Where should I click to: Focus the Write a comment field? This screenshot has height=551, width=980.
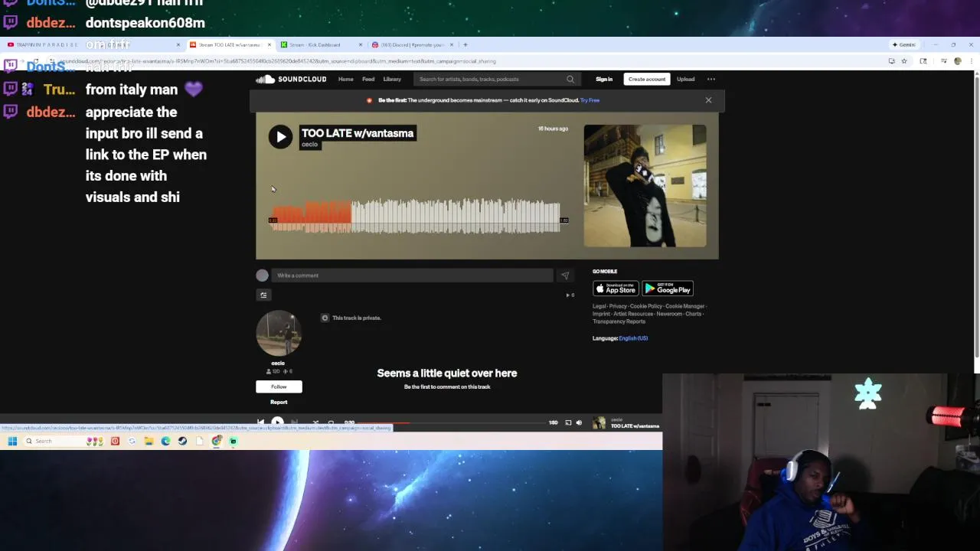(412, 275)
